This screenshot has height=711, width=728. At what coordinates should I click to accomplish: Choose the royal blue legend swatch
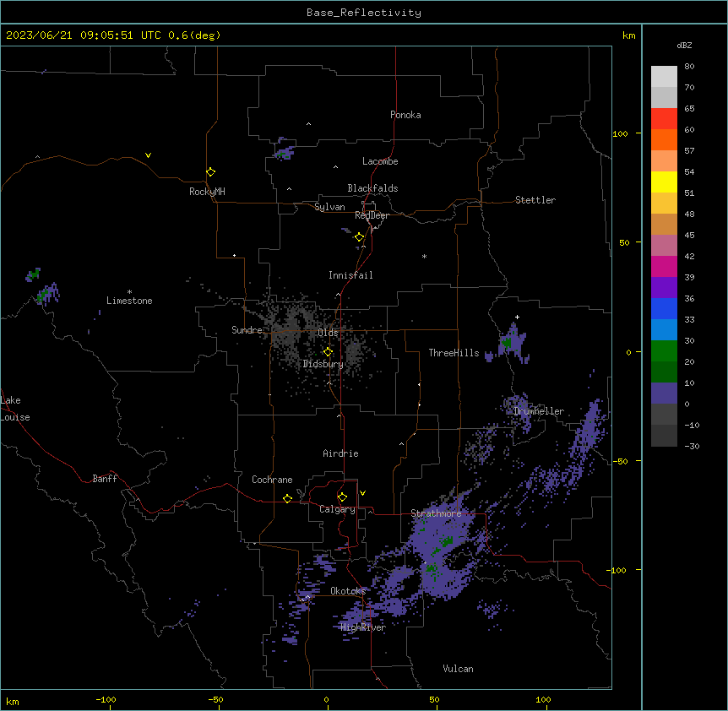pos(664,308)
